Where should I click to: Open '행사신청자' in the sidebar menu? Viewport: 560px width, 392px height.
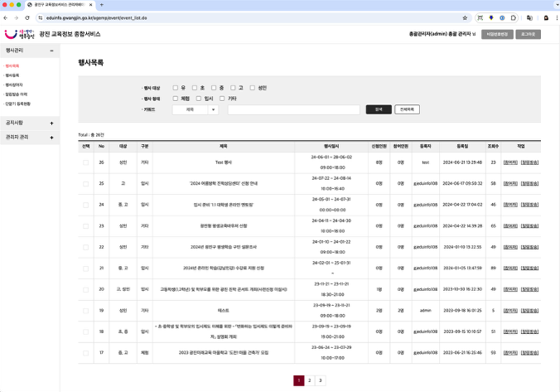click(x=14, y=85)
